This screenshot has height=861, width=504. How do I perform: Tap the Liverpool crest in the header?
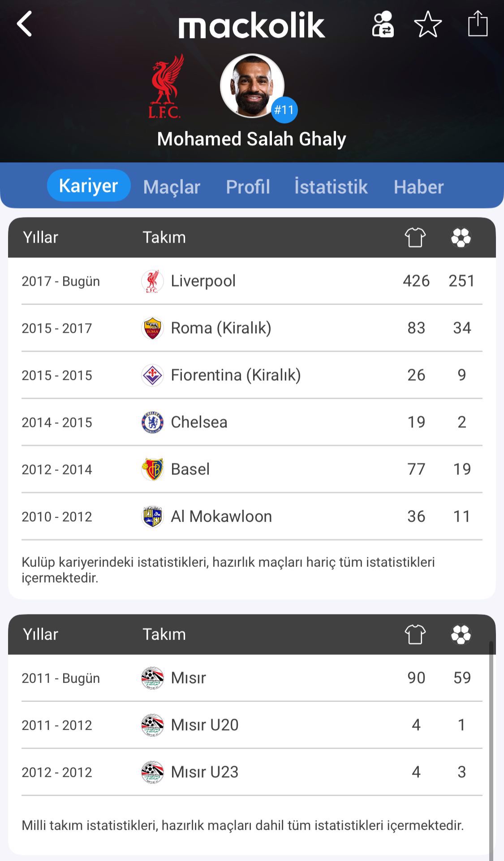click(x=166, y=87)
